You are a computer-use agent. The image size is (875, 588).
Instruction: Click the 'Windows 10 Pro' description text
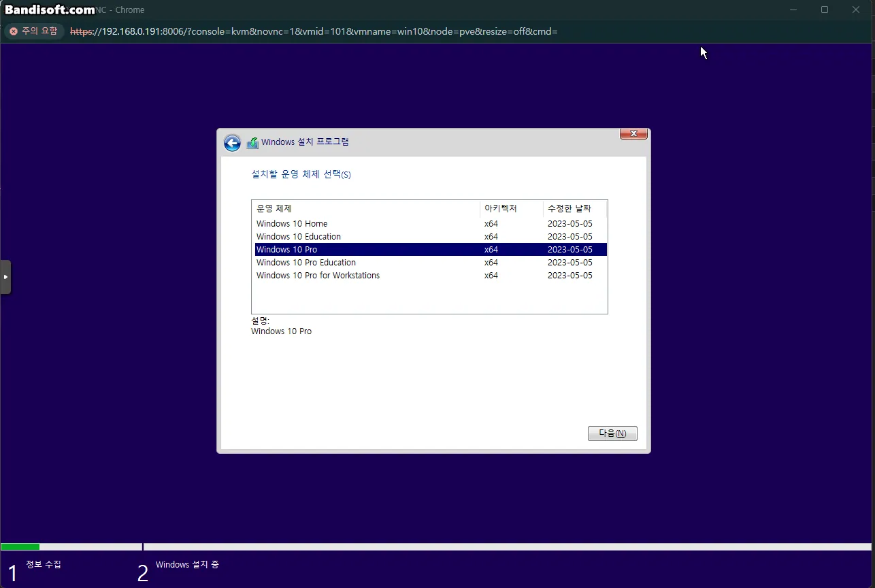[281, 331]
